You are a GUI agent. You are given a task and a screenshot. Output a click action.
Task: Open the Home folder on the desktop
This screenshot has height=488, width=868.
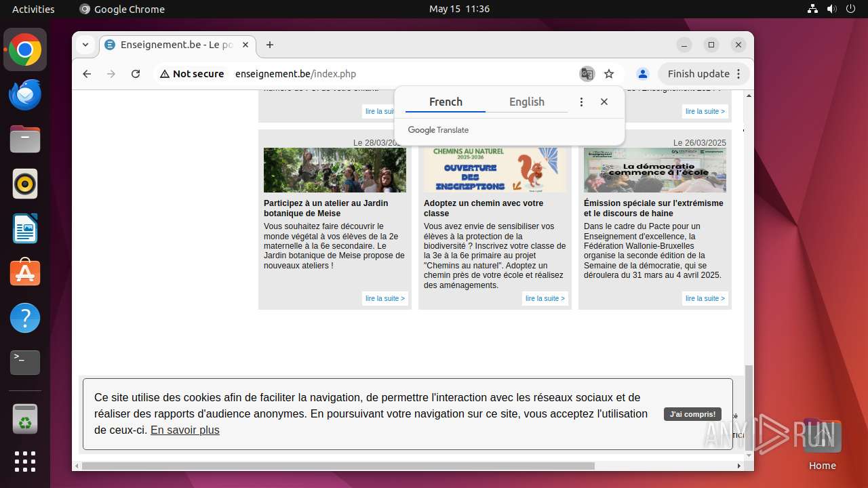[822, 444]
